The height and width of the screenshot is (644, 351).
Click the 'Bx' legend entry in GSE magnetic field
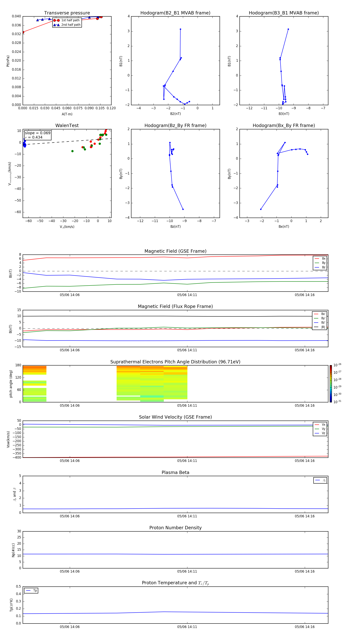320,259
